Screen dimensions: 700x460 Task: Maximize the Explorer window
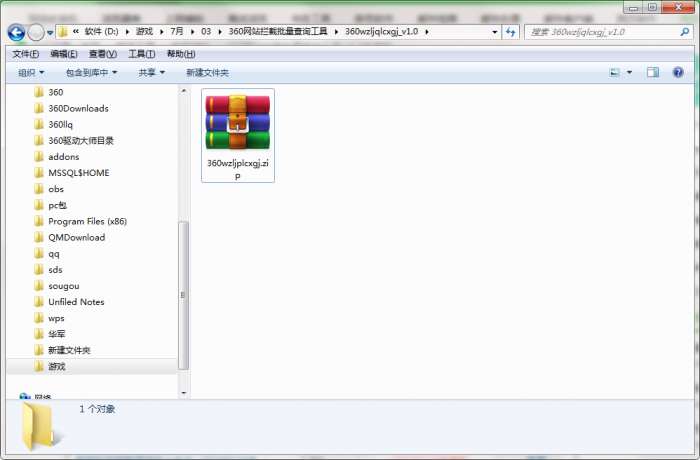click(x=652, y=7)
